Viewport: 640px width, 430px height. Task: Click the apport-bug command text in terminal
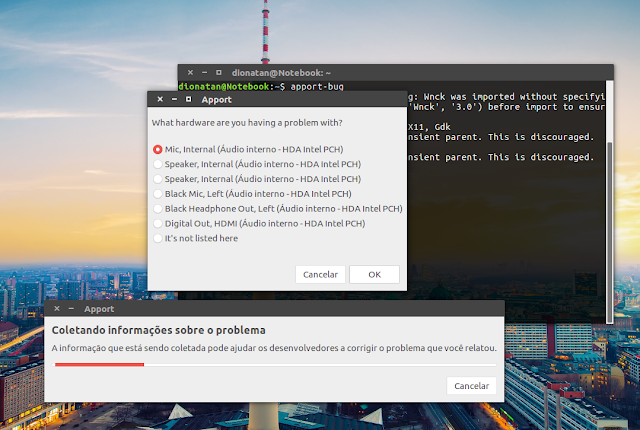point(317,86)
